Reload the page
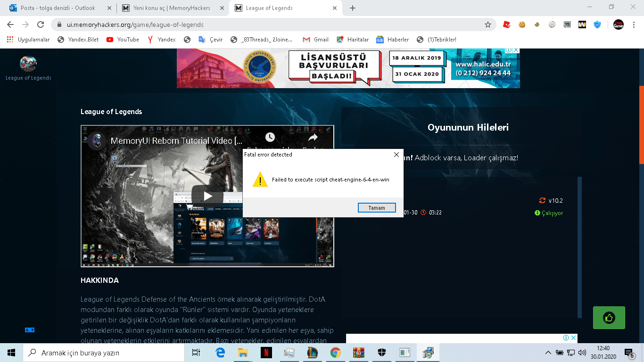Image resolution: width=644 pixels, height=362 pixels. [x=41, y=25]
